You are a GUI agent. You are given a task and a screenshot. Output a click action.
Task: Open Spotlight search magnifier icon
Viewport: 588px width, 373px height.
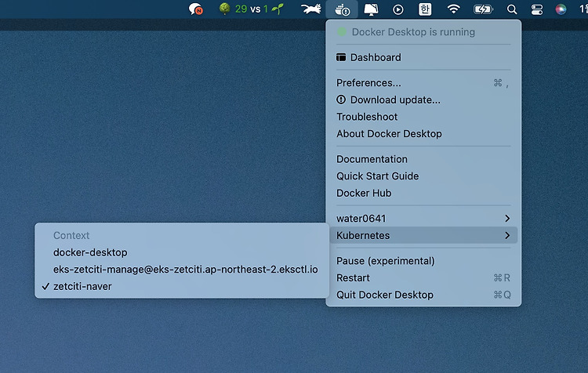[512, 9]
